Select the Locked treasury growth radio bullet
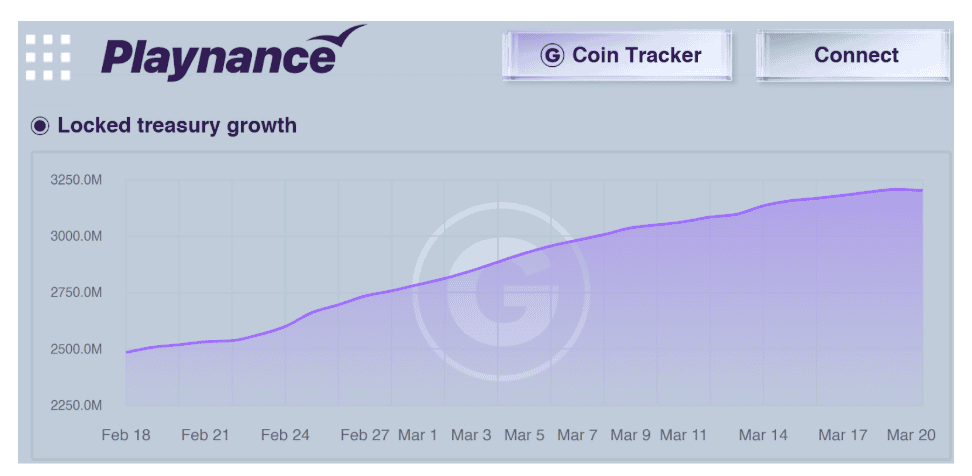 [40, 126]
